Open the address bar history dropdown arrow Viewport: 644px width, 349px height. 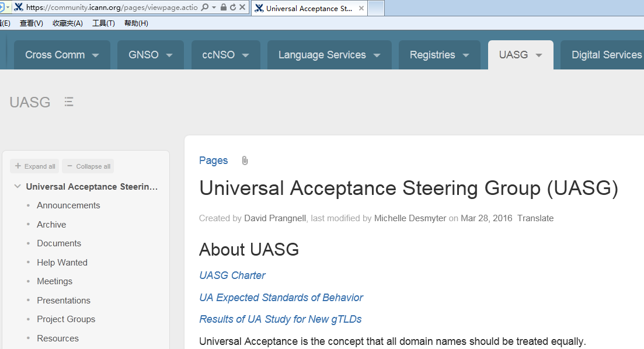214,8
